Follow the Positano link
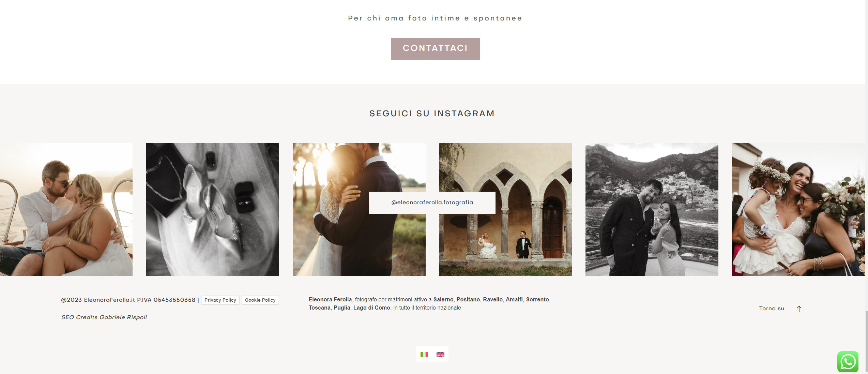Viewport: 868px width, 374px height. (468, 299)
